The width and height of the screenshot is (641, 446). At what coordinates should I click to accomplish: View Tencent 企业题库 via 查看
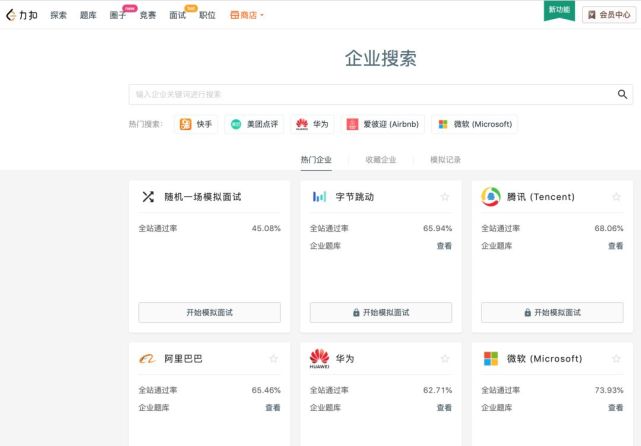click(x=616, y=246)
